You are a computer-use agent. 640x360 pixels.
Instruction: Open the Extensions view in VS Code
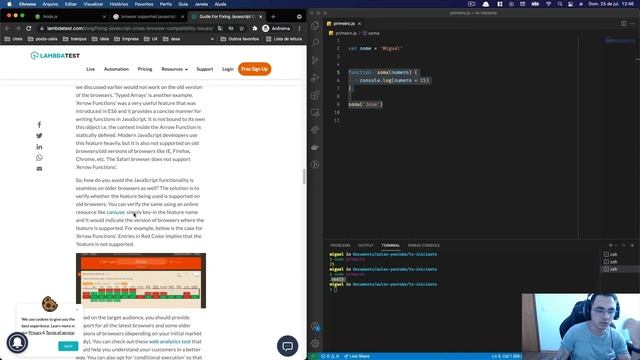pyautogui.click(x=315, y=95)
